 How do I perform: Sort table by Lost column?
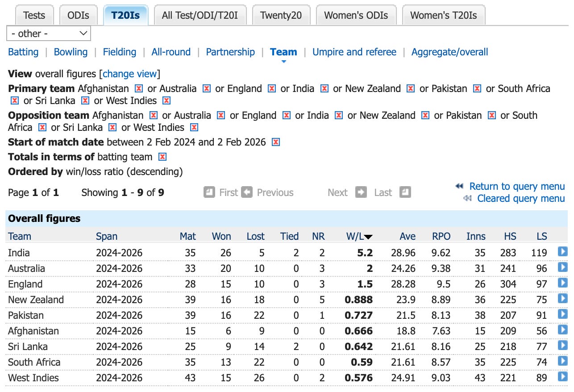255,236
